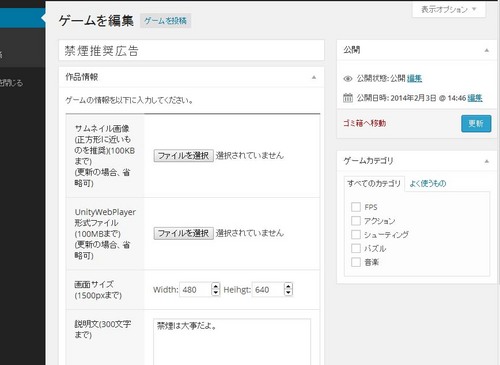
Task: Check the シューティング category checkbox
Action: (x=356, y=234)
